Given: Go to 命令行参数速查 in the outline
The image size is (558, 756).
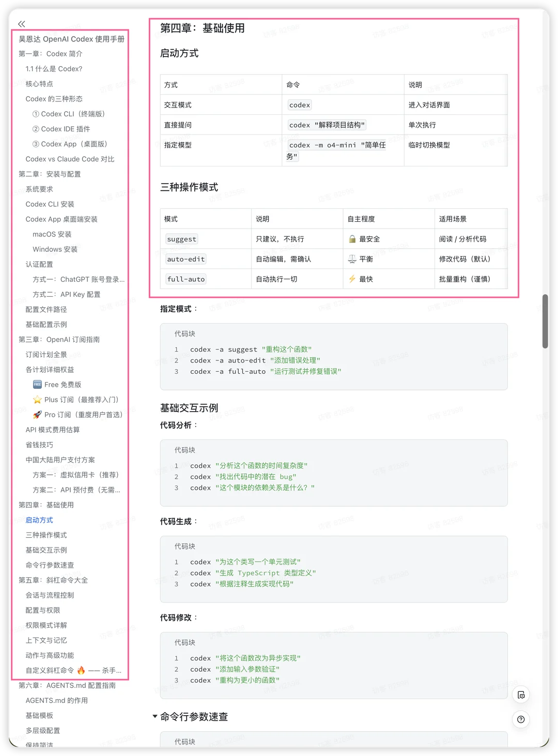Looking at the screenshot, I should point(50,565).
